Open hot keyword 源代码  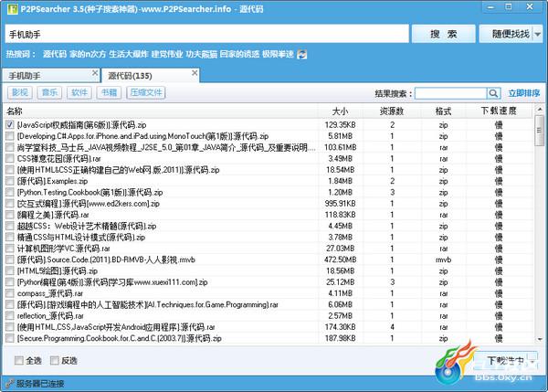tap(55, 54)
